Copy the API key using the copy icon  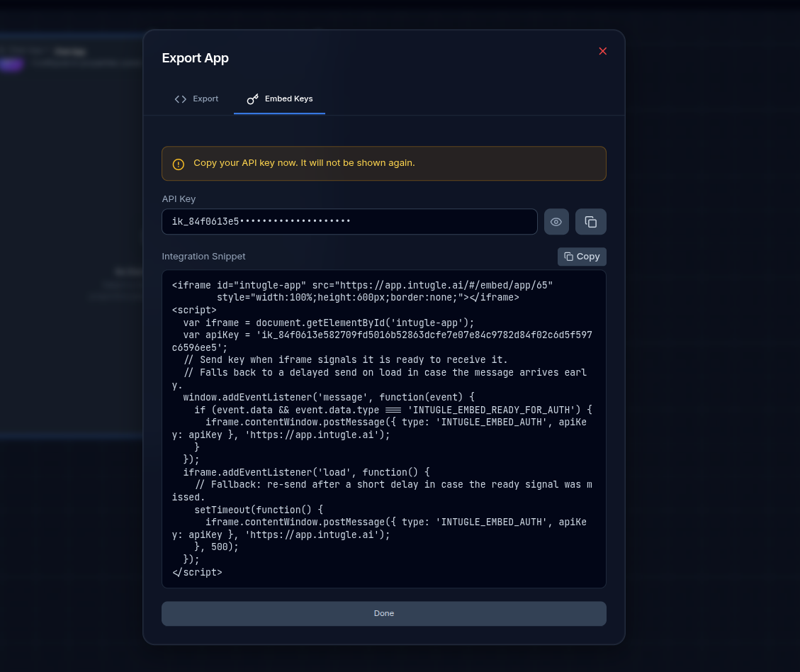591,222
